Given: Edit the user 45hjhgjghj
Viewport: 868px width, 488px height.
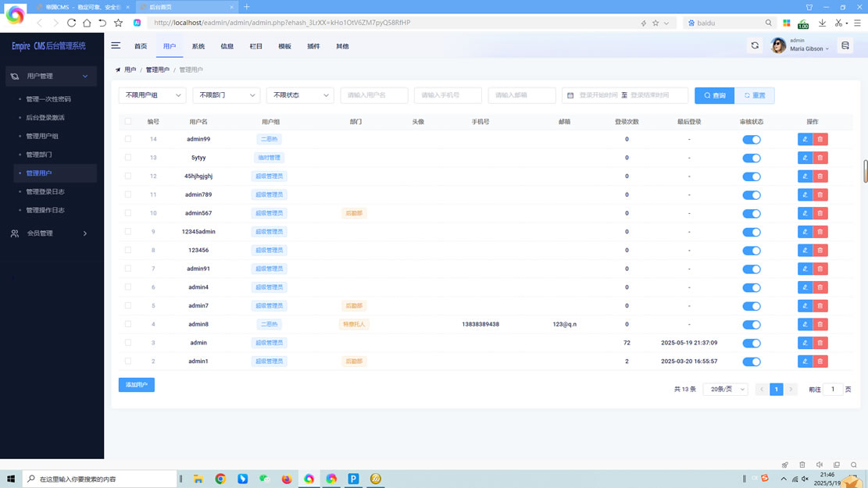Looking at the screenshot, I should [x=805, y=176].
